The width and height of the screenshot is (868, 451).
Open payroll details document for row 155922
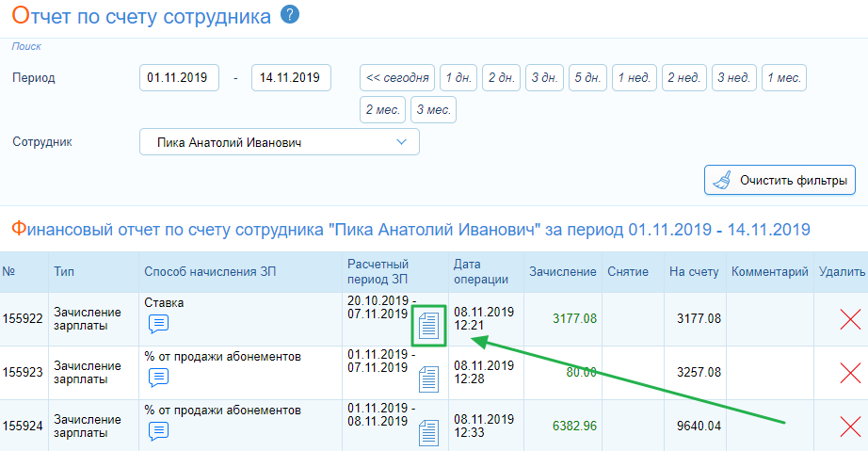[x=428, y=326]
